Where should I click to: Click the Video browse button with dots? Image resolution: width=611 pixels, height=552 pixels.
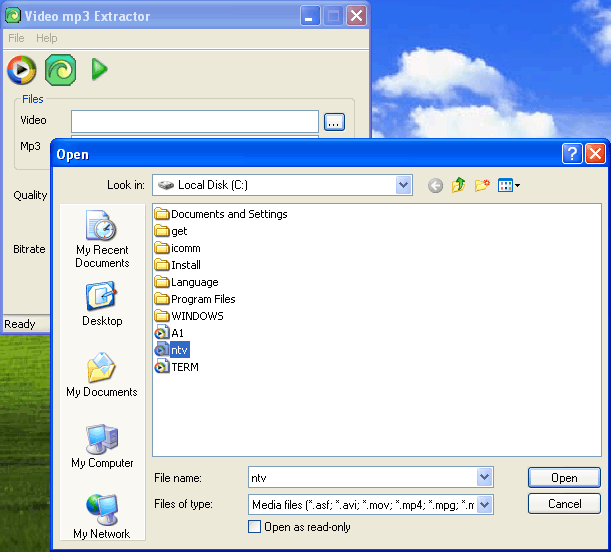[334, 122]
